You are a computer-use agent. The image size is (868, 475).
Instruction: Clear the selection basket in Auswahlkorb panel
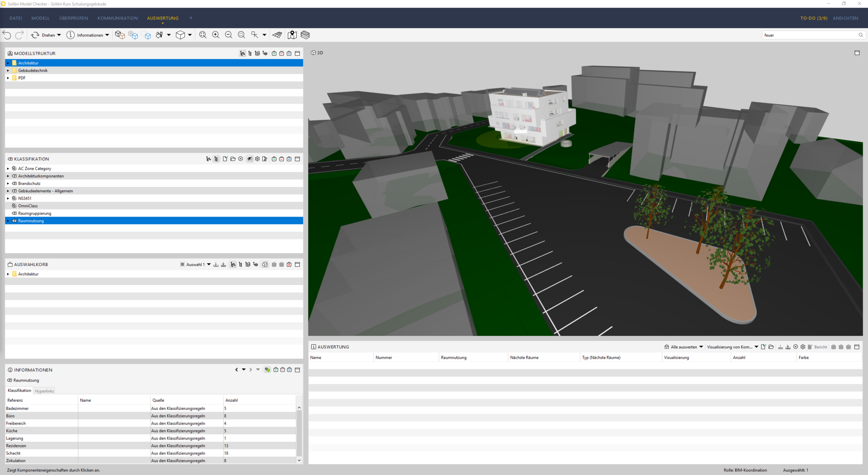point(289,265)
